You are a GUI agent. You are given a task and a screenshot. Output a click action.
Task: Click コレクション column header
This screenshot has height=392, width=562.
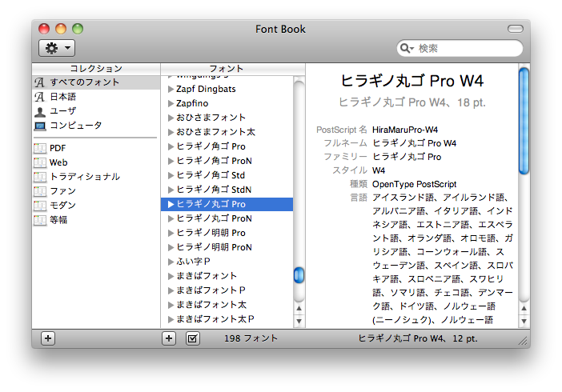pos(96,69)
